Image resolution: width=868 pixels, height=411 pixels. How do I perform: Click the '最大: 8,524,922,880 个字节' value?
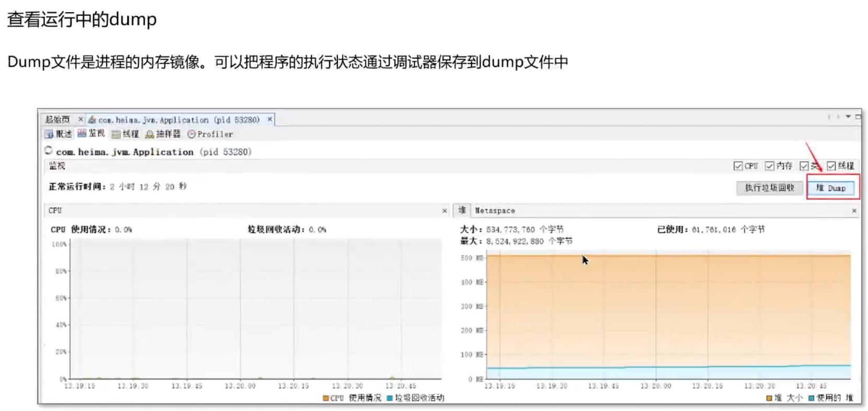tap(516, 241)
